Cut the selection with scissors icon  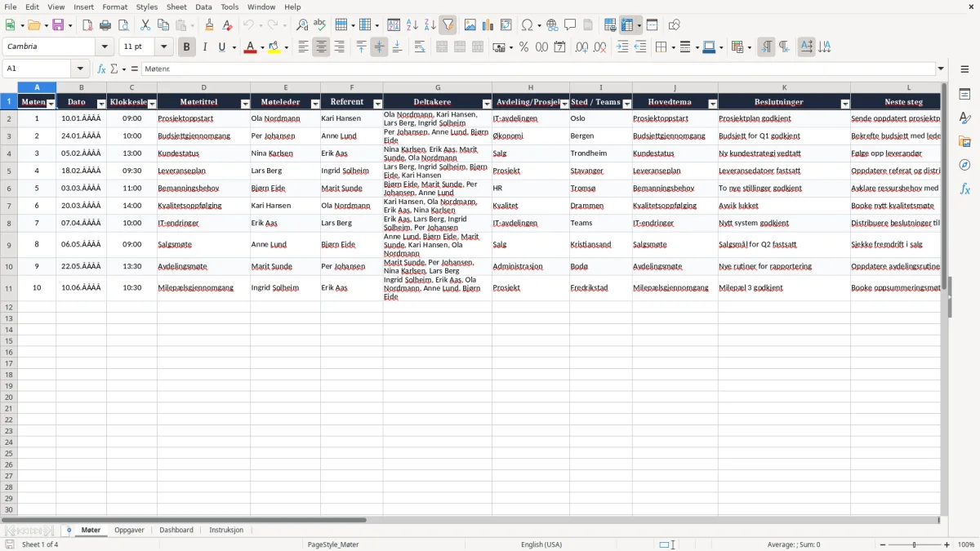point(145,25)
